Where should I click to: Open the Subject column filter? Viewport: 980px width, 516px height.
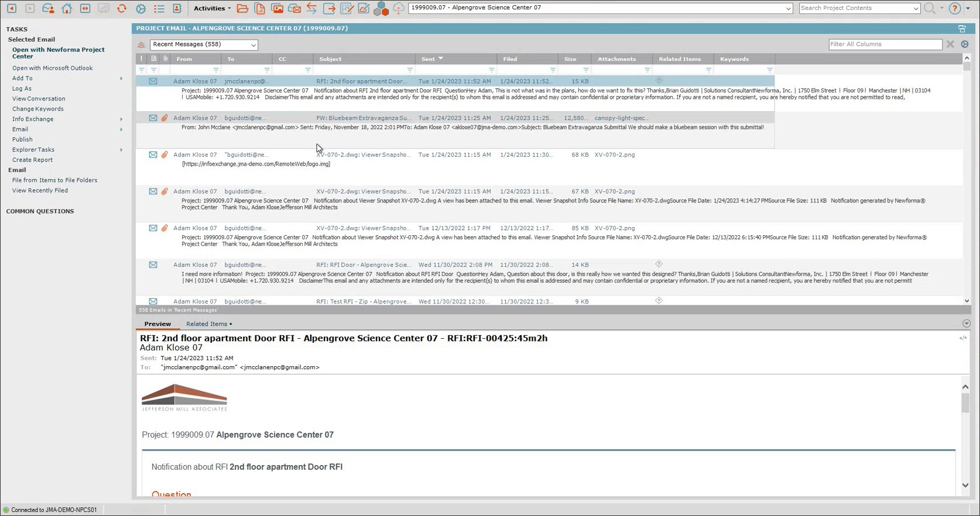tap(410, 70)
